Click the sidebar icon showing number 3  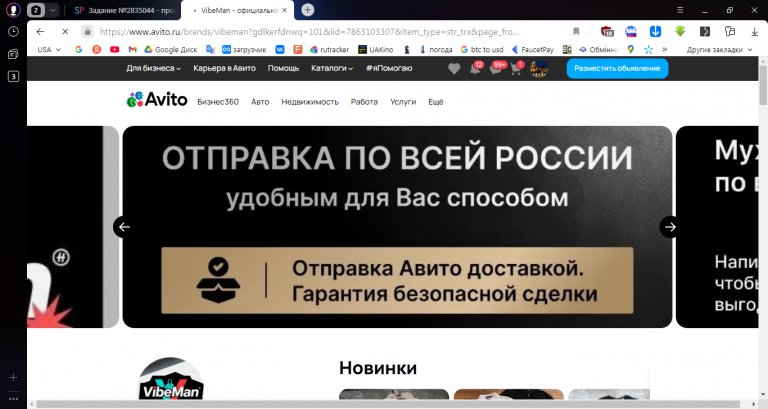(13, 76)
